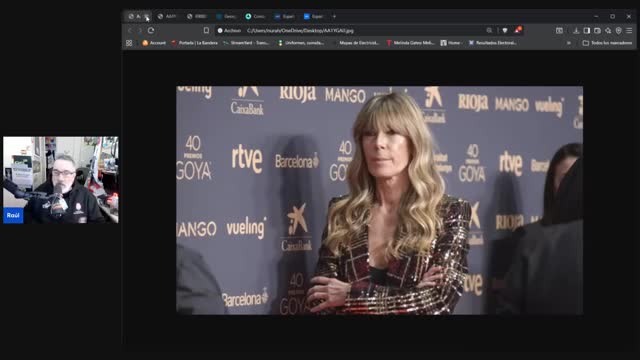Reload the current page
Image resolution: width=640 pixels, height=360 pixels.
pos(151,30)
